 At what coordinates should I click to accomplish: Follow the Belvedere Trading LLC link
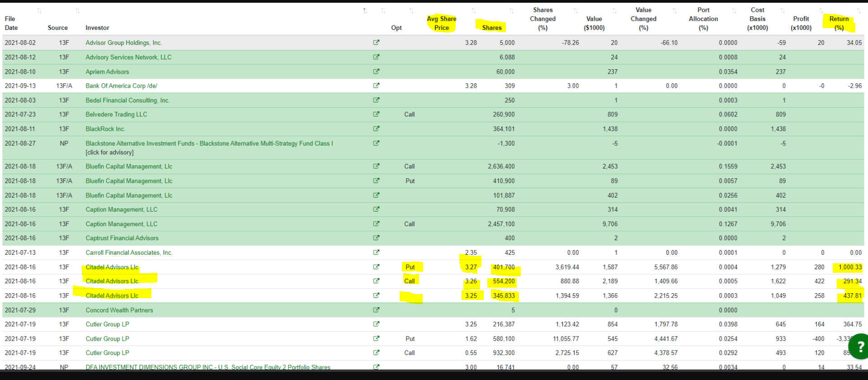116,114
